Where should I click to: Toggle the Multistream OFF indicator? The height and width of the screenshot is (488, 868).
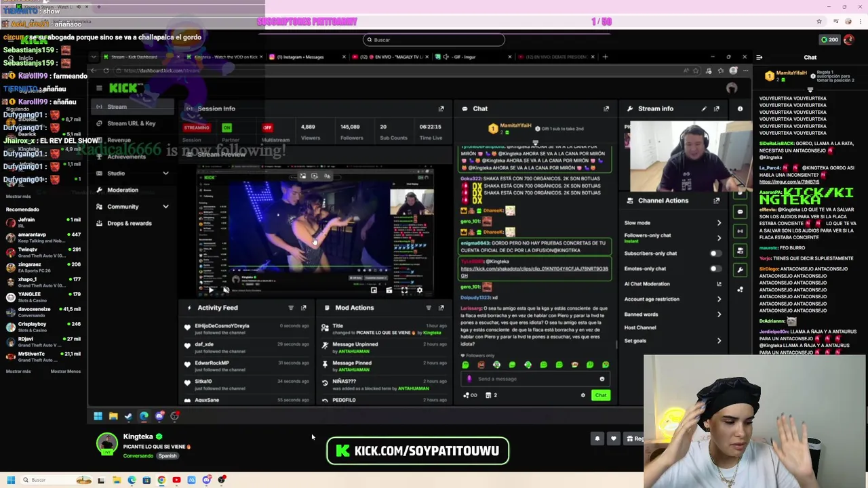pos(267,127)
